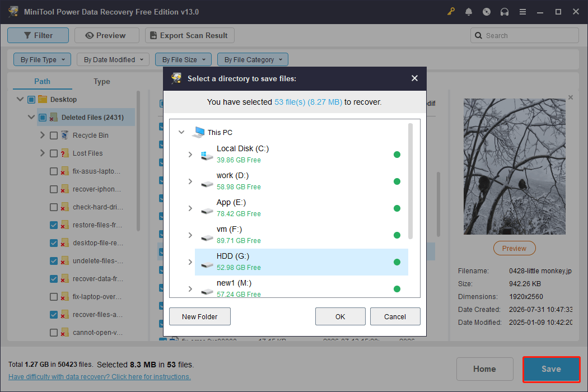Open the By File Category dropdown
588x392 pixels.
253,60
